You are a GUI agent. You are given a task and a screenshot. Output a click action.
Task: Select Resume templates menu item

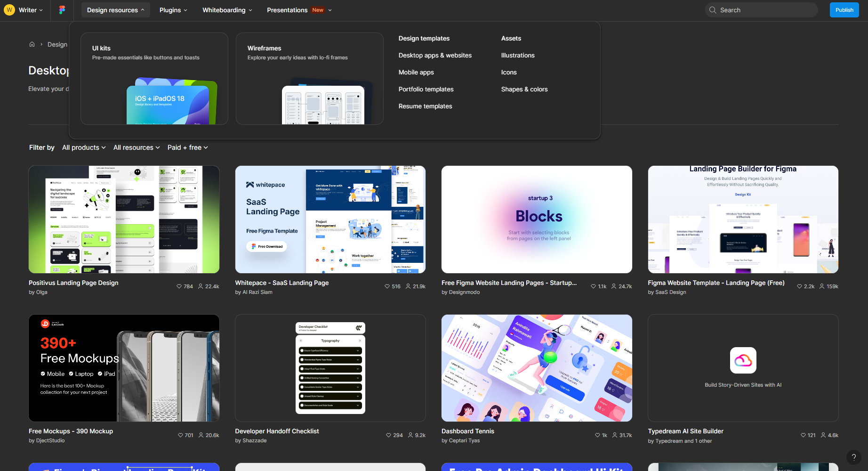coord(425,106)
